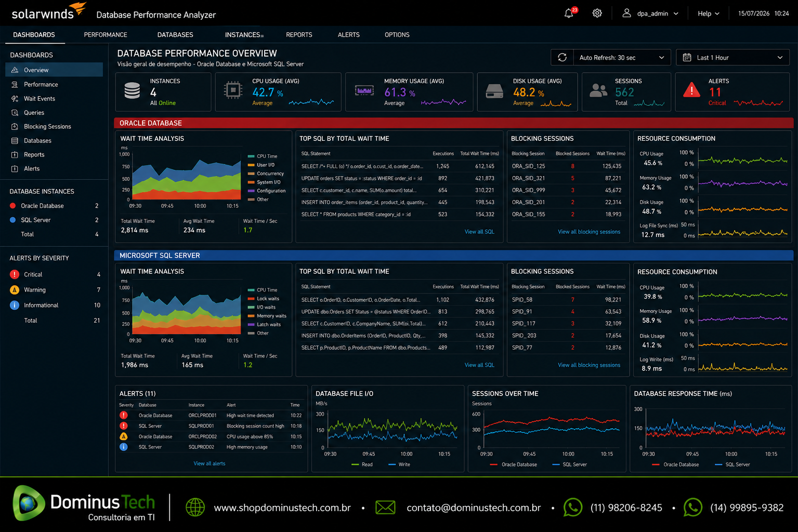Click Blocking Sessions sidebar icon
The width and height of the screenshot is (798, 532).
point(15,126)
